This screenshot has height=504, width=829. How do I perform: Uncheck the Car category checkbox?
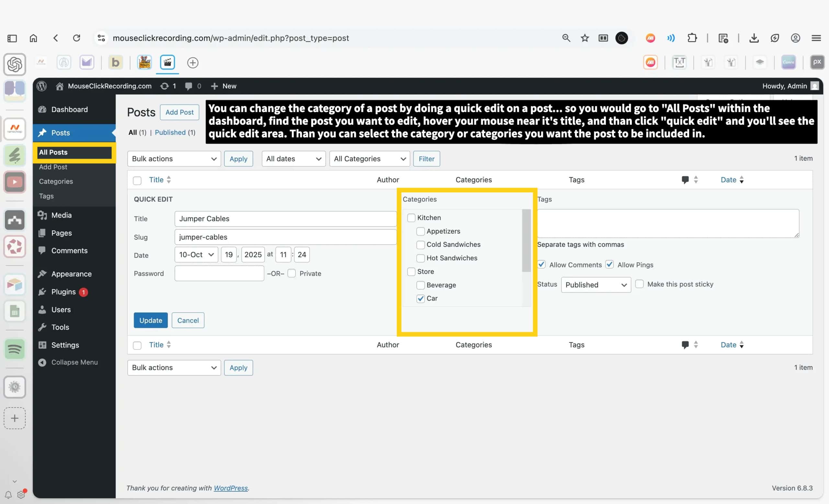(420, 298)
